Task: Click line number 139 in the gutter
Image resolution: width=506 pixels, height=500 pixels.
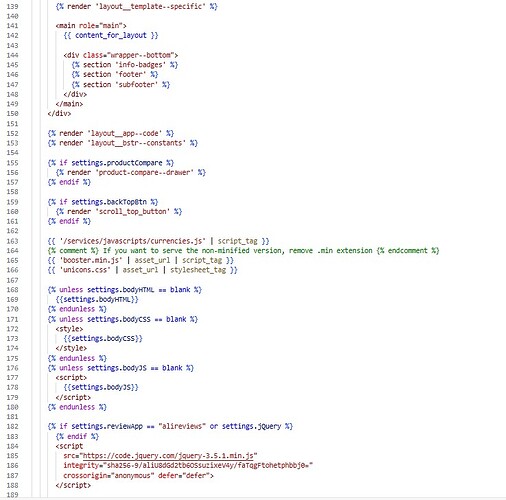Action: [12, 6]
